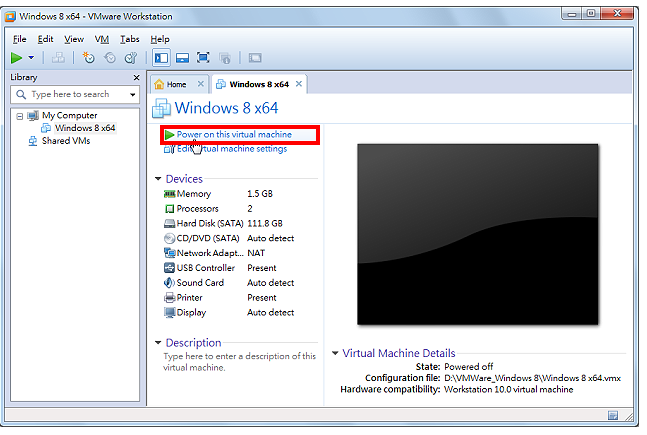Click Workstation 10.0 virtual machine compatibility text
Viewport: 647px width, 435px height.
point(508,390)
